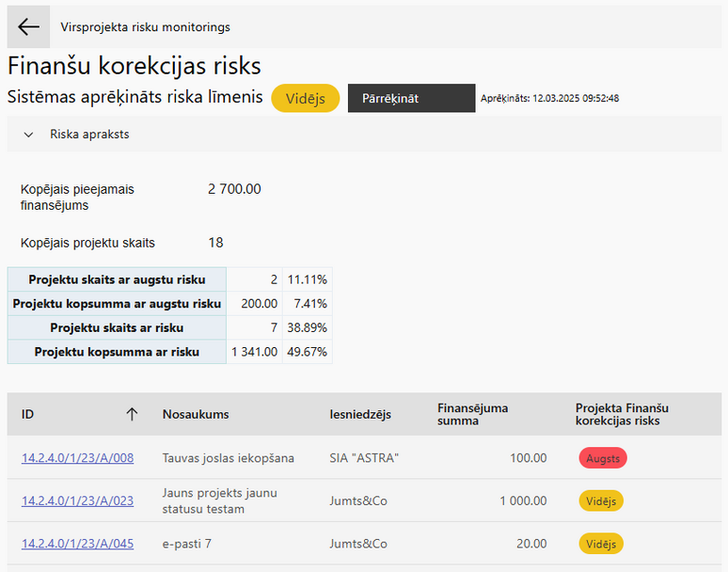Open project link 14.2.4.0/1/23/A/023
This screenshot has width=728, height=572.
(x=77, y=500)
